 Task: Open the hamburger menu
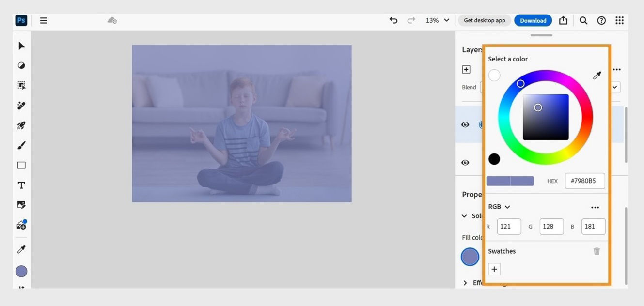(x=43, y=20)
